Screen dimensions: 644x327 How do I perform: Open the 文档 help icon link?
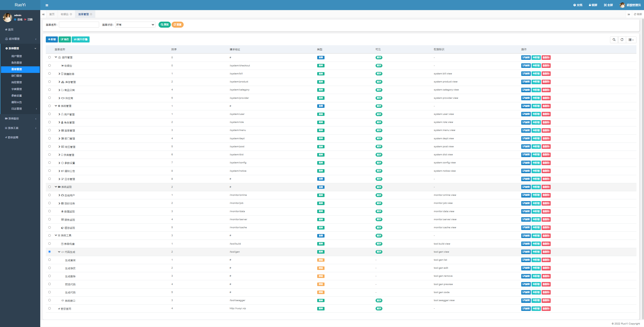coord(575,5)
